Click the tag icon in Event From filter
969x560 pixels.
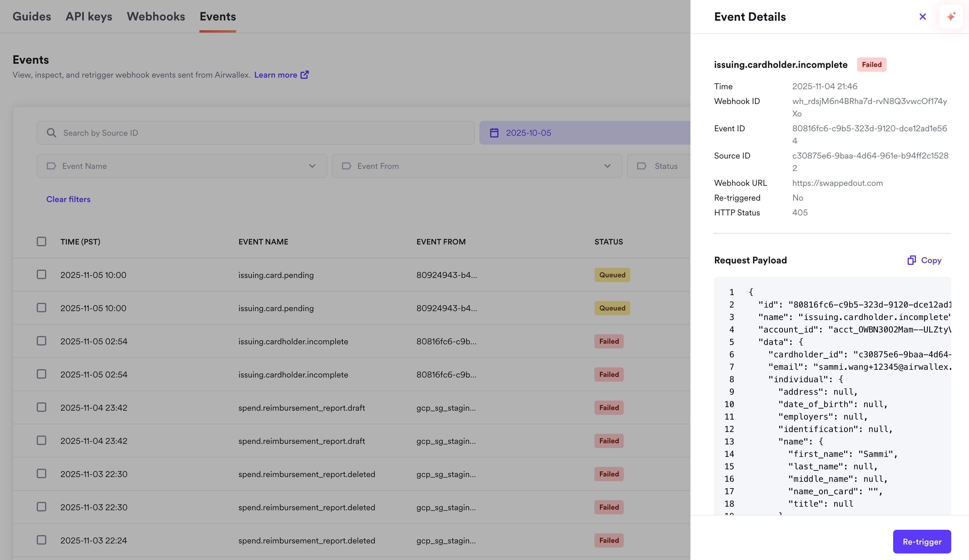346,166
